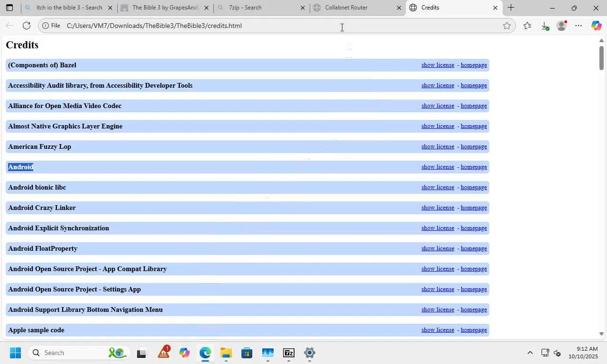Screen dimensions: 607x364
Task: Open Microsoft Store from the taskbar
Action: pyautogui.click(x=247, y=353)
